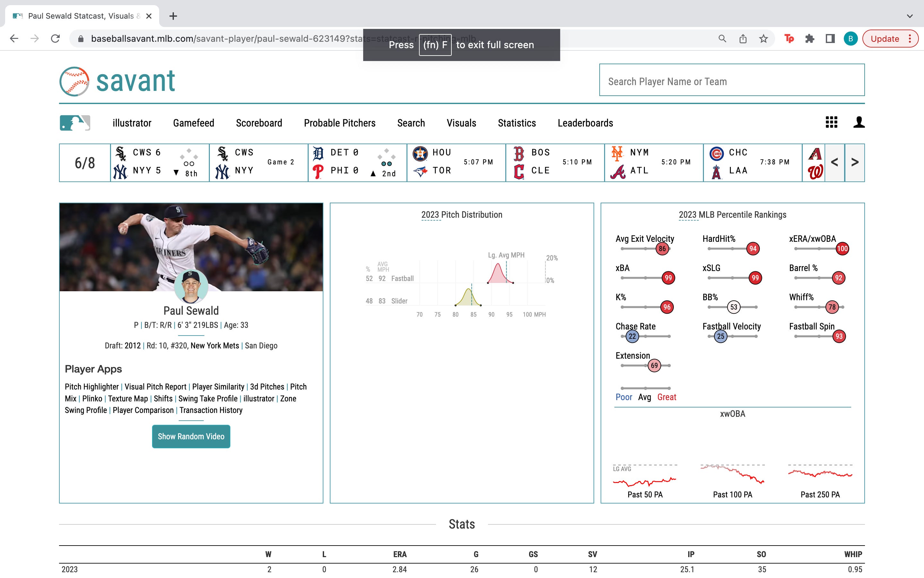Open the Chrome profile avatar B
This screenshot has height=578, width=924.
[851, 39]
